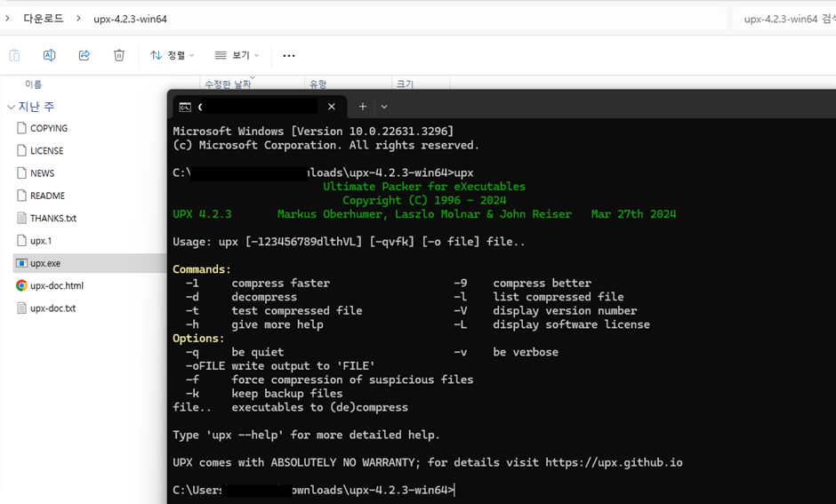Image resolution: width=836 pixels, height=504 pixels.
Task: Select the upx.exe file
Action: (x=45, y=263)
